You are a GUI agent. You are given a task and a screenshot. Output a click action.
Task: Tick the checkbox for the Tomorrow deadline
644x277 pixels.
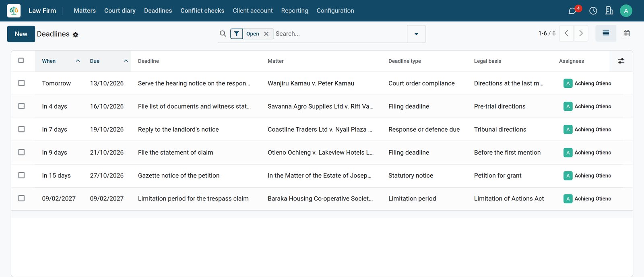point(22,83)
